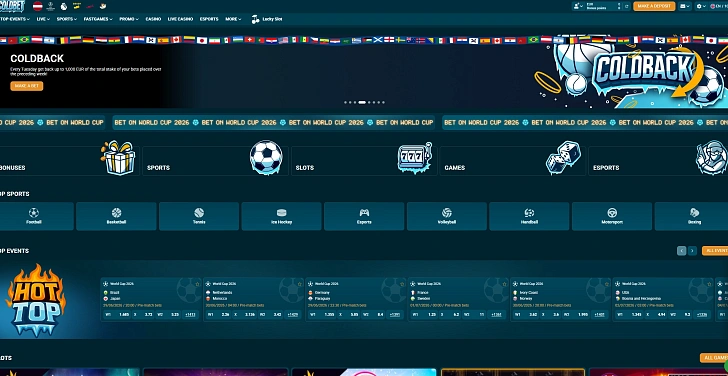Viewport: 728px width, 376px height.
Task: Select Ice Hockey in top sports
Action: pyautogui.click(x=281, y=216)
